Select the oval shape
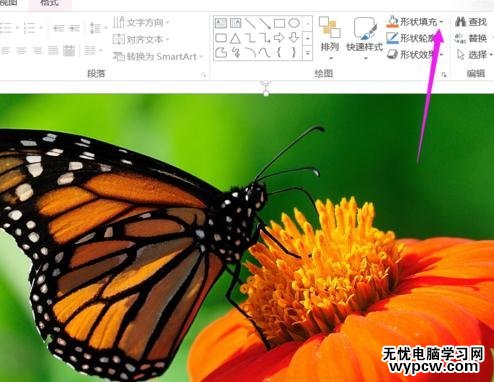This screenshot has width=494, height=382. click(x=294, y=23)
